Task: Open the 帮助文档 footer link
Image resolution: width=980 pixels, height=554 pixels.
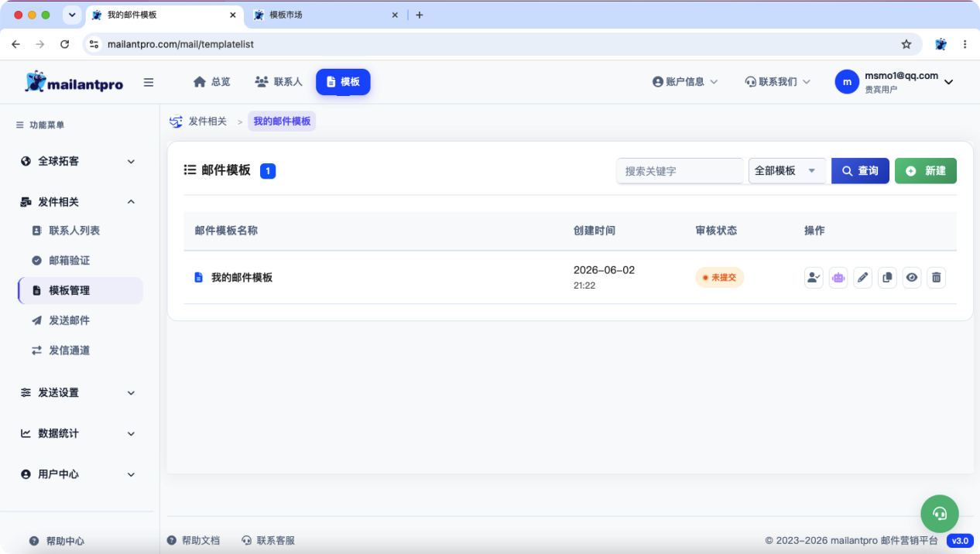Action: point(194,541)
